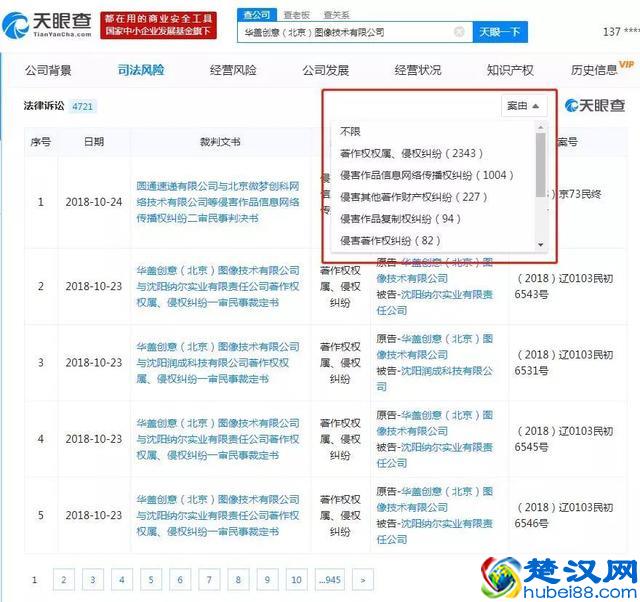Click the dropdown list scrollbar thumb
The width and height of the screenshot is (640, 602).
[540, 165]
